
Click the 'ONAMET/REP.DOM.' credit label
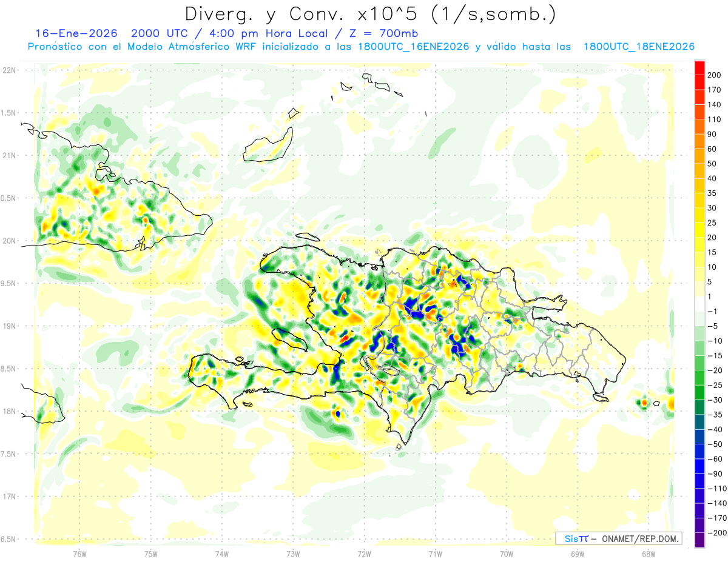[640, 538]
